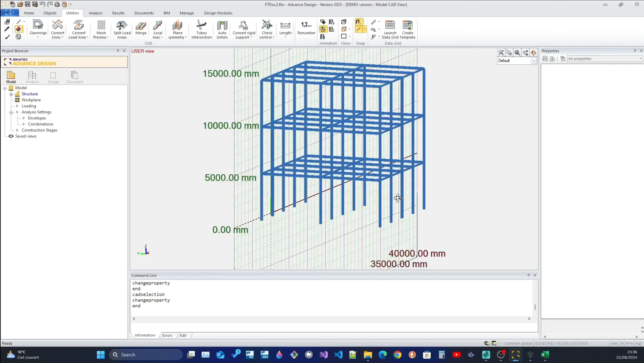
Task: Click Tubes Intersection tool
Action: [202, 29]
